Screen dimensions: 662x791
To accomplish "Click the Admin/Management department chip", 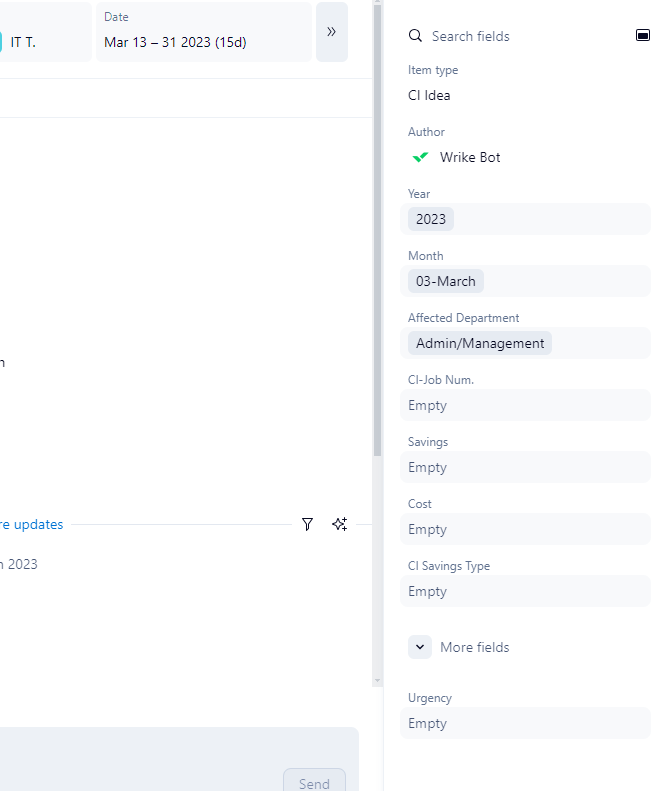I will (480, 343).
